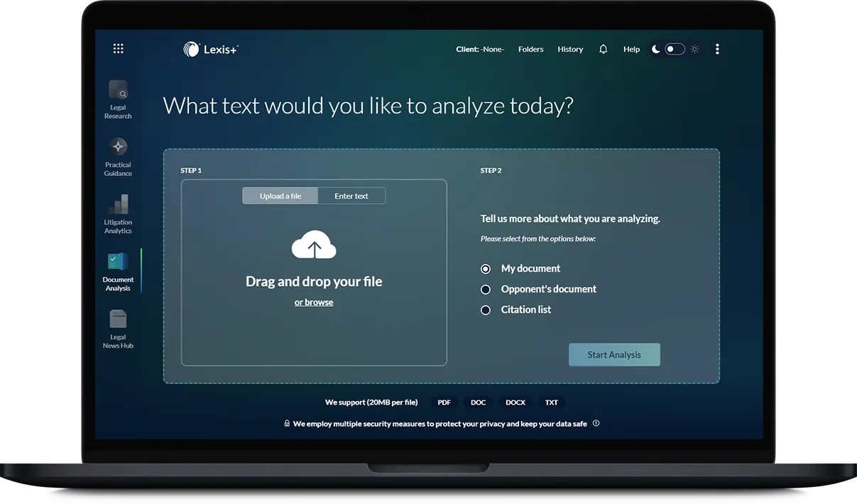Open Legal Research from sidebar
The width and height of the screenshot is (857, 504).
118,99
